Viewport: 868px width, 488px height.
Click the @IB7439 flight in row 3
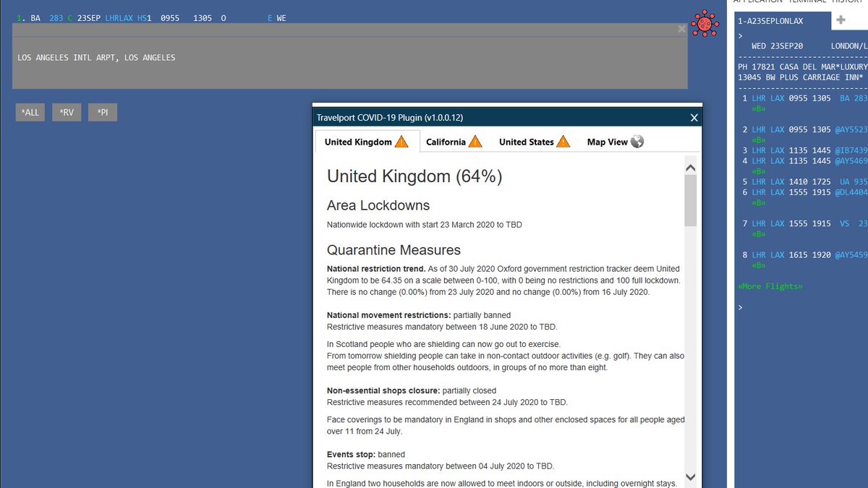pyautogui.click(x=851, y=150)
